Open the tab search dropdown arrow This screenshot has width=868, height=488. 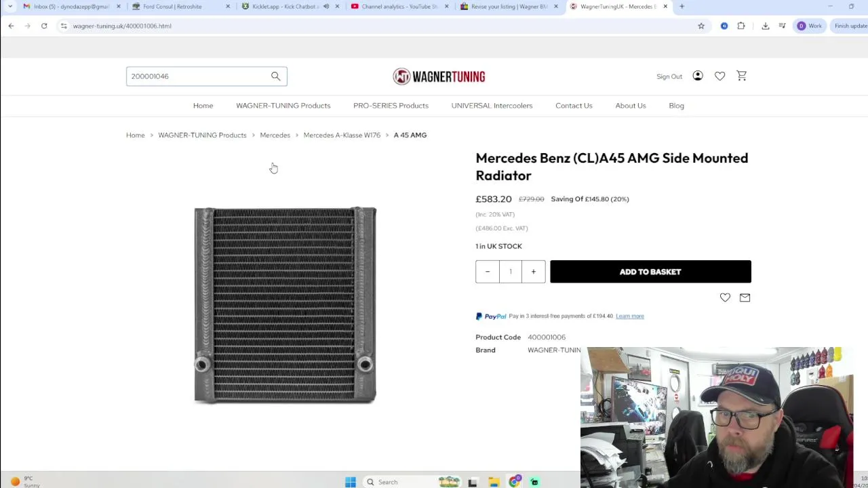[9, 7]
